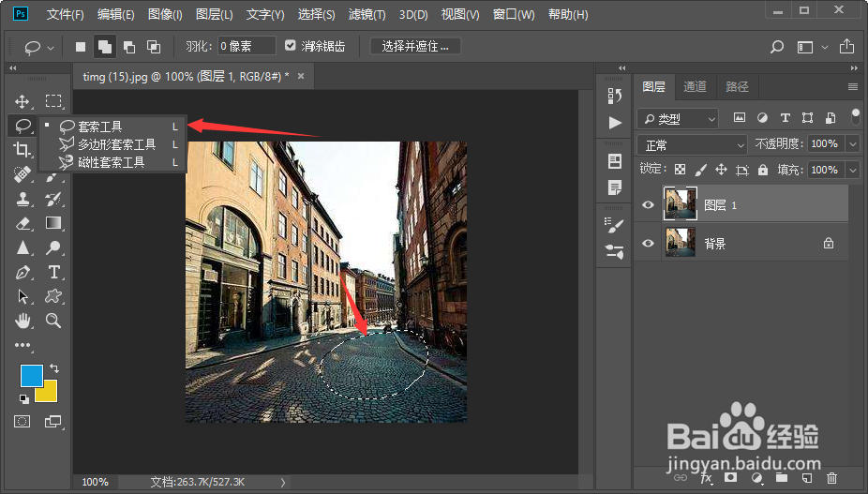The height and width of the screenshot is (494, 868).
Task: Open the Notes panel icon
Action: point(615,187)
